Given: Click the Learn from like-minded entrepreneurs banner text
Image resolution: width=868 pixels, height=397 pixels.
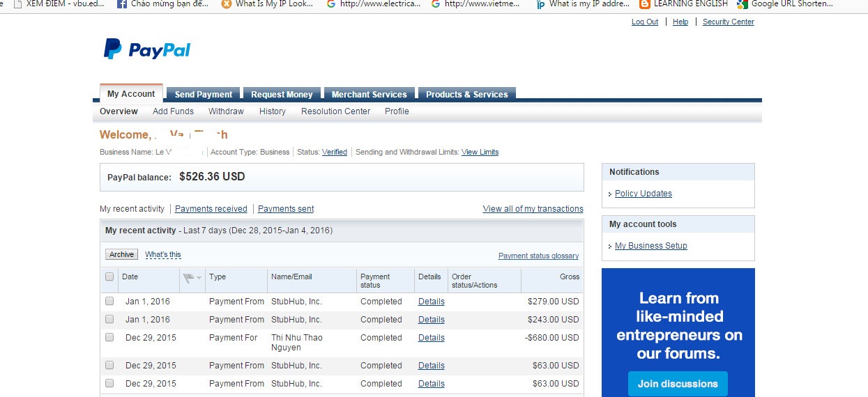Looking at the screenshot, I should 679,326.
